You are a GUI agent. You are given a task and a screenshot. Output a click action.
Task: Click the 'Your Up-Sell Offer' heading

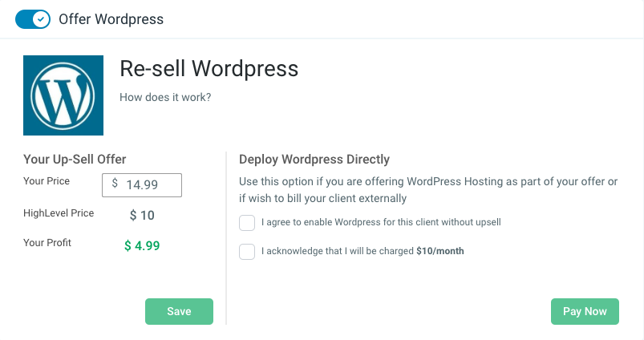pyautogui.click(x=75, y=160)
